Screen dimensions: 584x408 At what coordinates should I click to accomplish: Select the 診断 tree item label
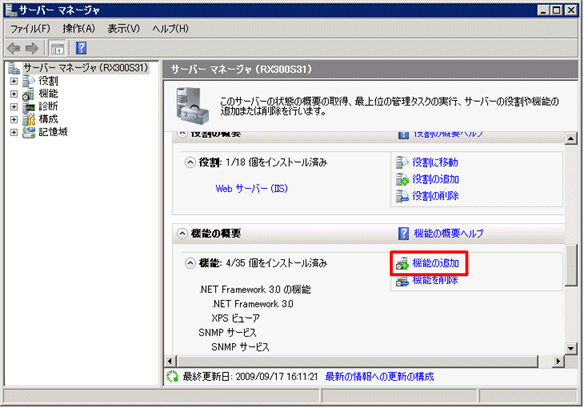click(x=48, y=107)
